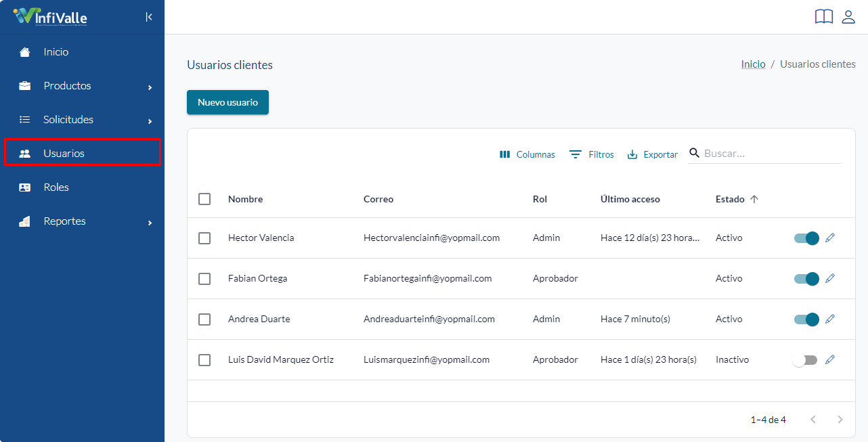Viewport: 868px width, 442px height.
Task: Click the Andreaduarteinfi@yopmail.com email cell
Action: tap(429, 319)
